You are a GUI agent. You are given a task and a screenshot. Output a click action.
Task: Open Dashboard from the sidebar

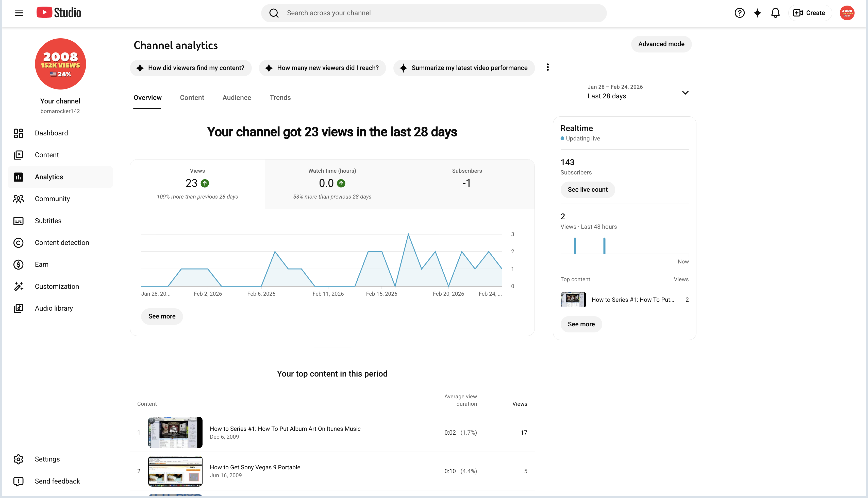coord(60,133)
